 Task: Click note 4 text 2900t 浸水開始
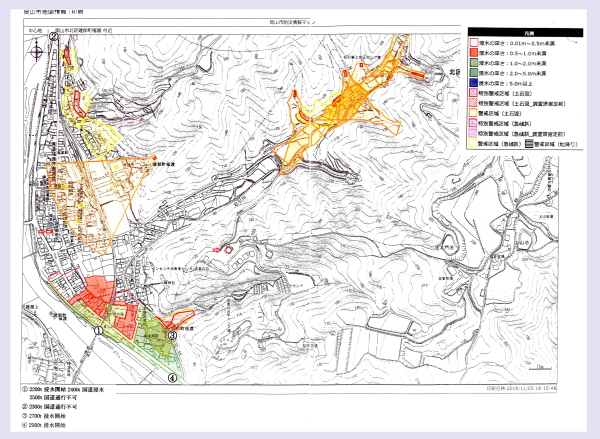(x=60, y=425)
